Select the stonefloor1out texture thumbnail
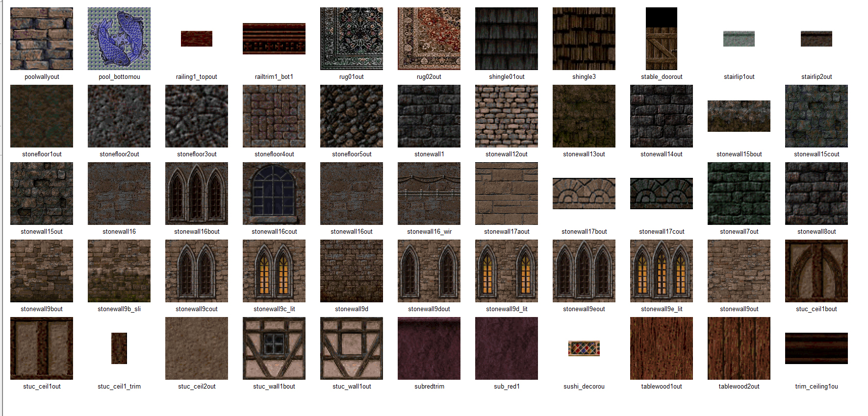Screen dimensions: 868x416 (x=42, y=116)
